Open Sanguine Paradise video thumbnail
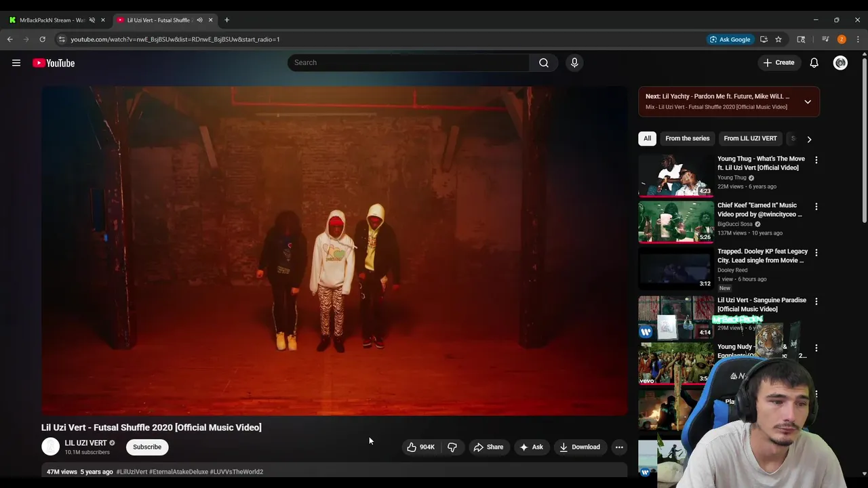Image resolution: width=868 pixels, height=488 pixels. (675, 317)
